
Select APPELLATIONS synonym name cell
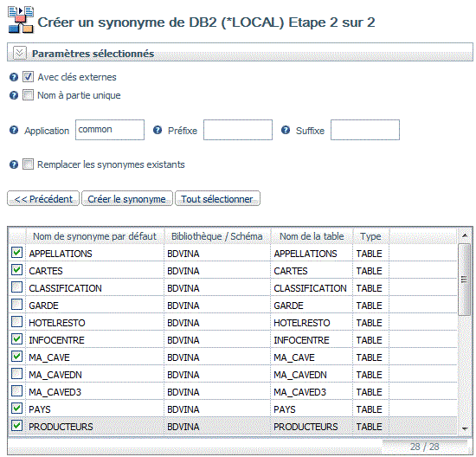click(x=94, y=254)
